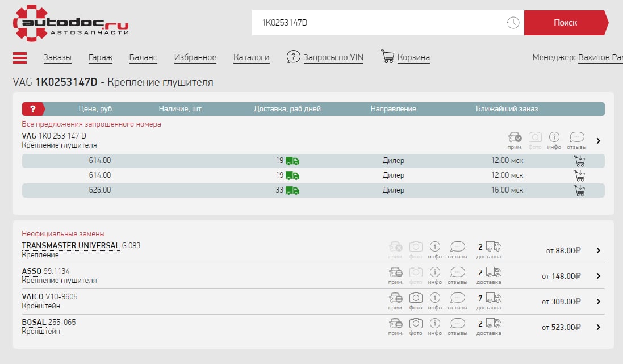Open reviews icon for VAICO V10-9605
This screenshot has height=364, width=623.
click(457, 298)
